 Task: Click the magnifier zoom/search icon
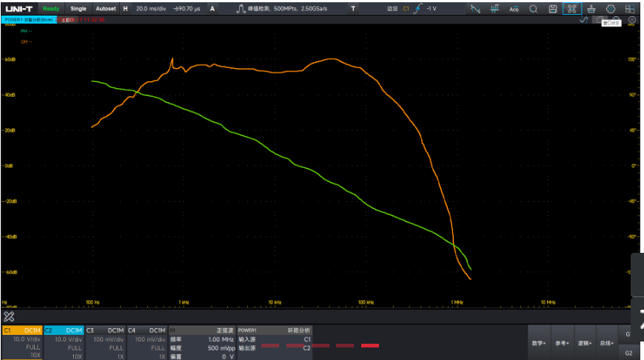point(533,9)
